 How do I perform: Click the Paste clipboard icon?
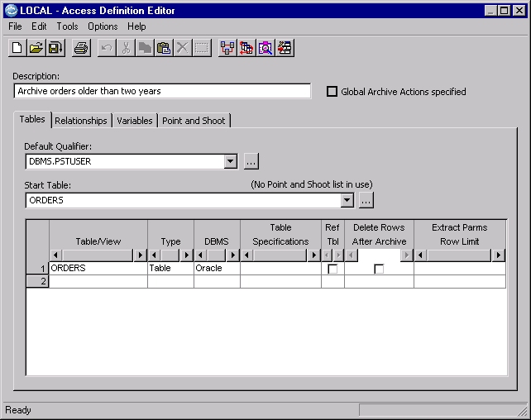tap(164, 48)
